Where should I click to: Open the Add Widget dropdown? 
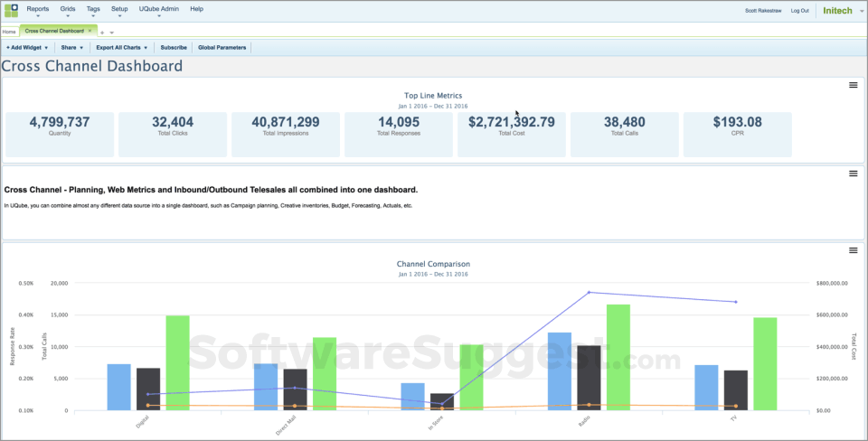(26, 47)
